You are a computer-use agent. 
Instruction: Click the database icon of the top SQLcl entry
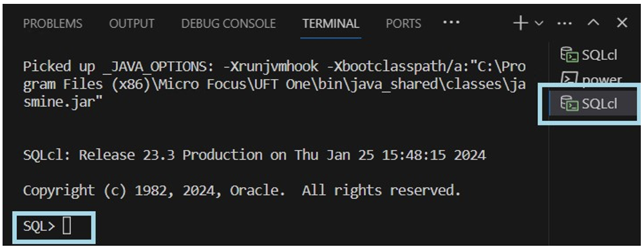569,55
